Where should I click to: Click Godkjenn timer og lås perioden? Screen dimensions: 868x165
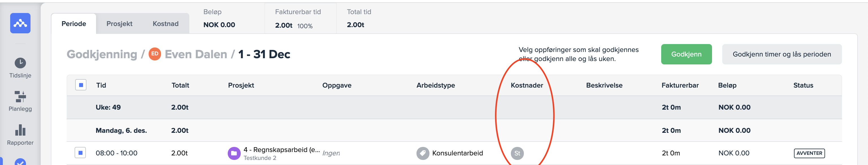click(x=782, y=54)
